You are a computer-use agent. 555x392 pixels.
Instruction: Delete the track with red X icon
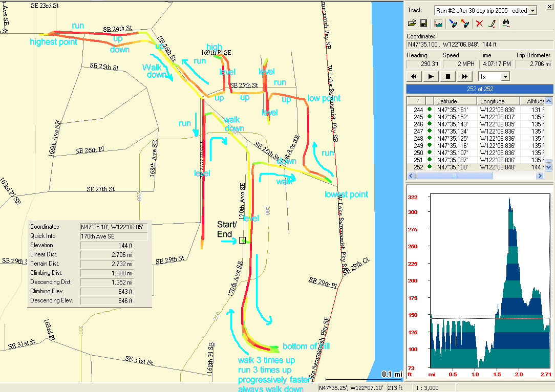pos(479,23)
